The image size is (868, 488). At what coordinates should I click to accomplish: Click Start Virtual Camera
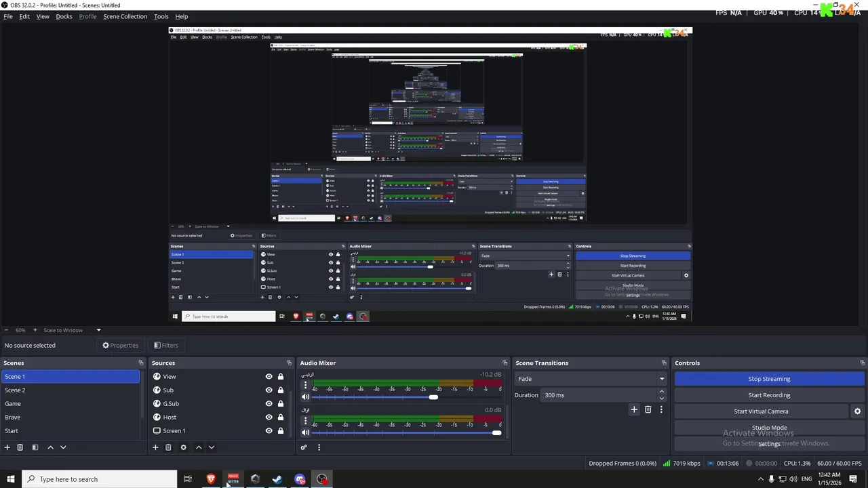[x=761, y=411]
